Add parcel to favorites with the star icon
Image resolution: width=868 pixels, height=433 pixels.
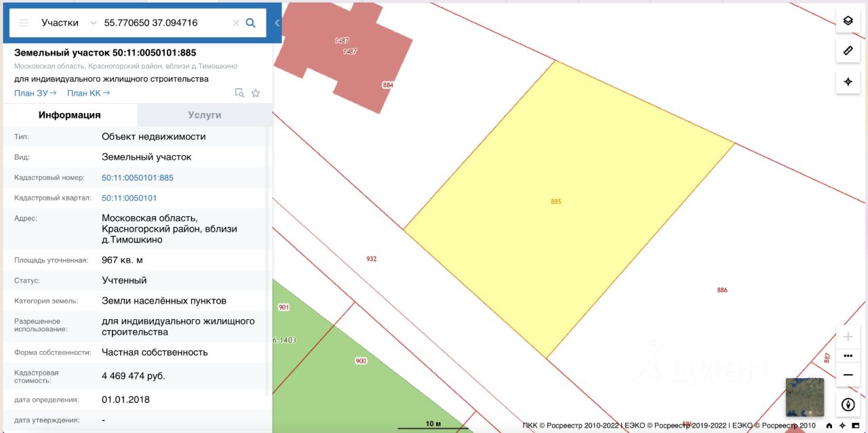point(256,93)
